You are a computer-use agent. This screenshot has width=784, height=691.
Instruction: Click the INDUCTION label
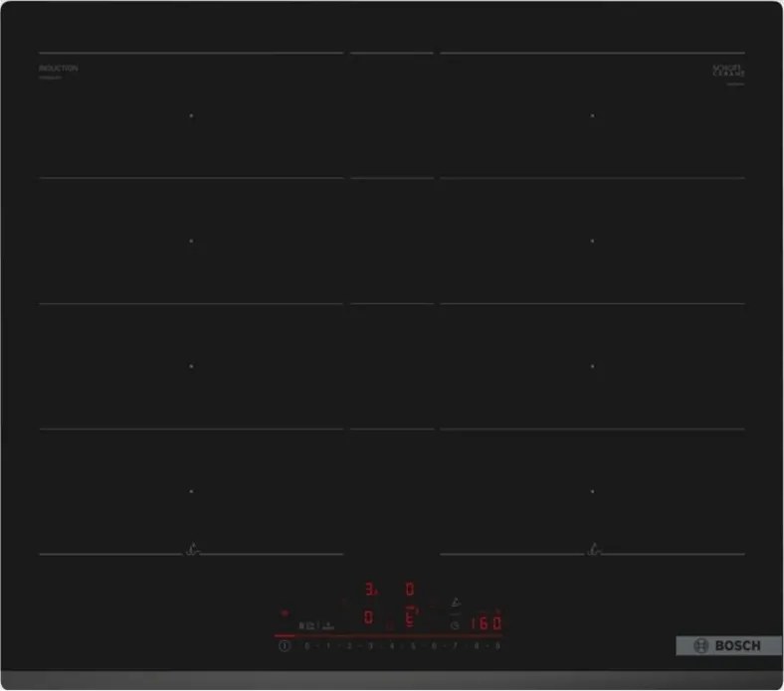pos(59,68)
